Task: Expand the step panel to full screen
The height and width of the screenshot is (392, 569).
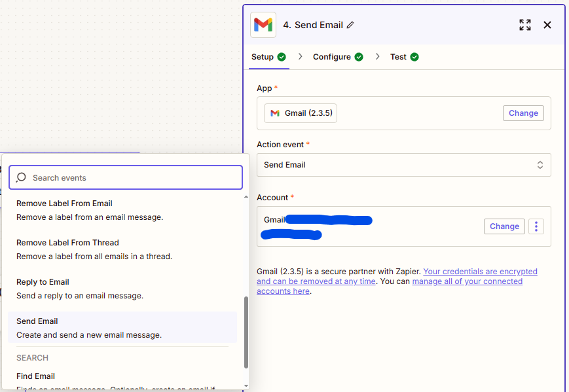Action: tap(524, 25)
